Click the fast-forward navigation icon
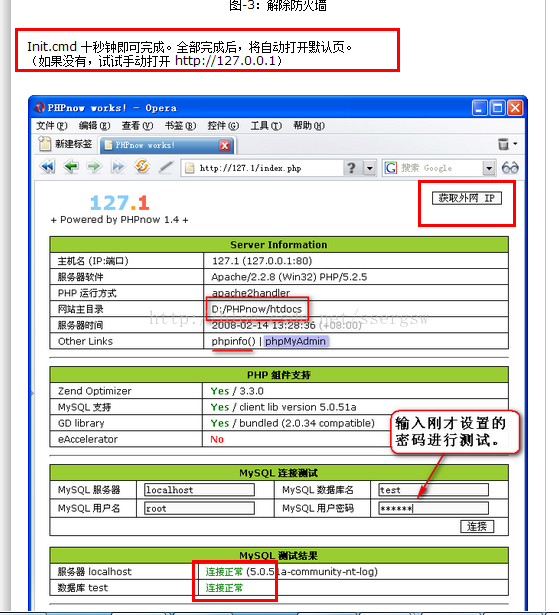This screenshot has height=615, width=559. click(x=118, y=167)
